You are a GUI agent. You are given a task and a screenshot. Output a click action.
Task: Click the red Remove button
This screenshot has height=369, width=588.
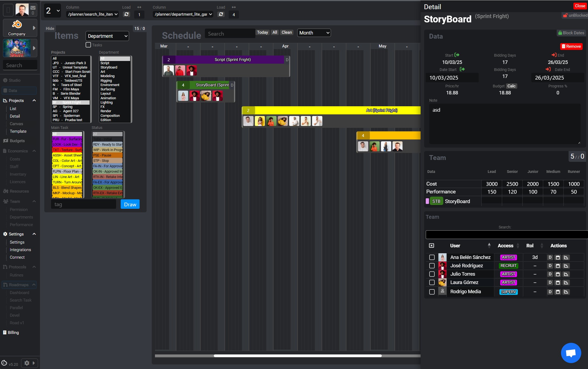click(x=571, y=46)
